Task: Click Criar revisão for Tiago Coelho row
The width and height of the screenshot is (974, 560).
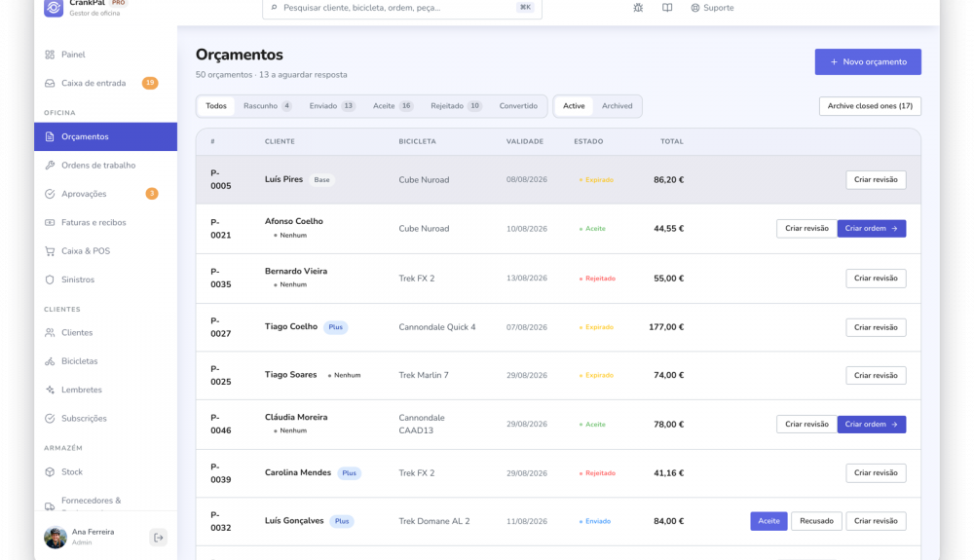Action: coord(876,327)
